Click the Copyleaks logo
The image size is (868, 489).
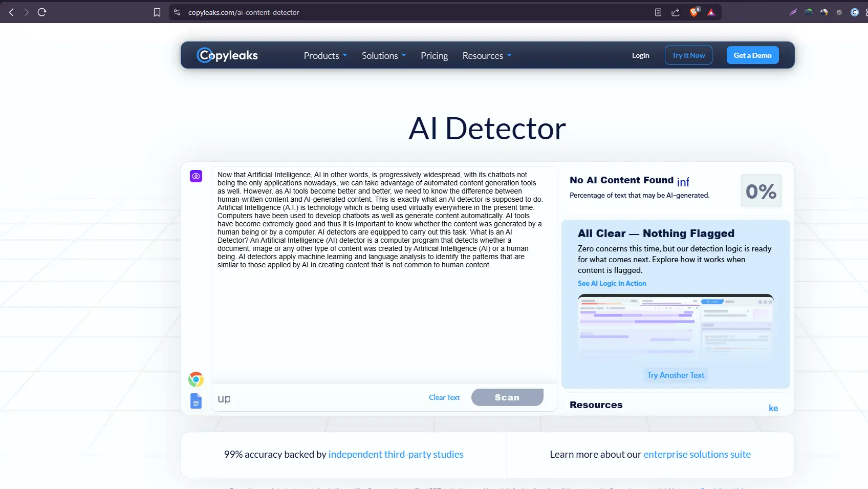(x=227, y=55)
